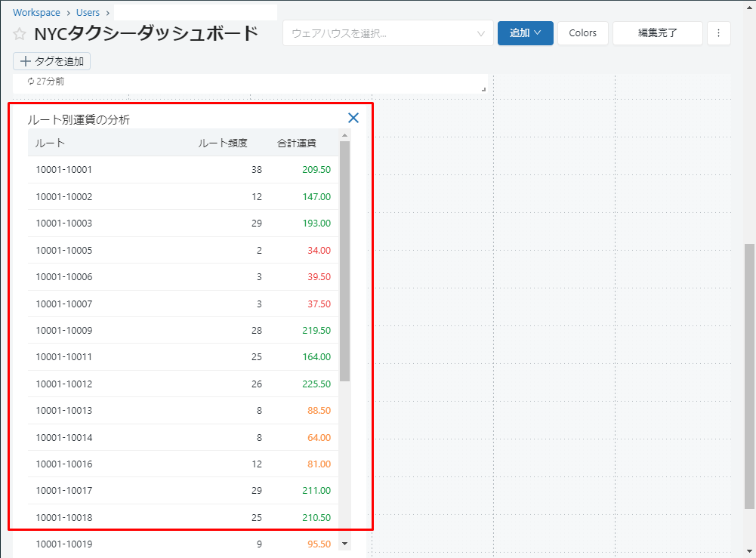
Task: Click the table's vertical scrollbar thumb
Action: click(345, 261)
